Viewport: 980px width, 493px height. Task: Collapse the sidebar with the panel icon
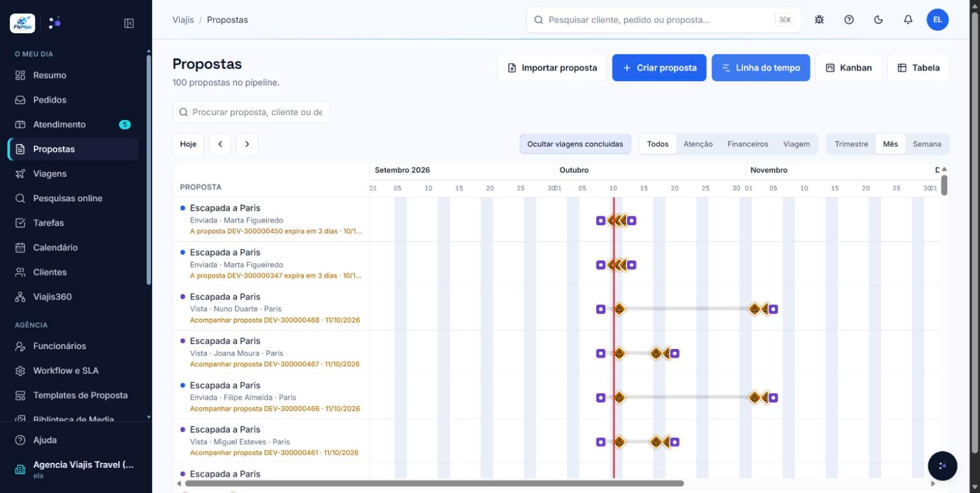[x=129, y=23]
